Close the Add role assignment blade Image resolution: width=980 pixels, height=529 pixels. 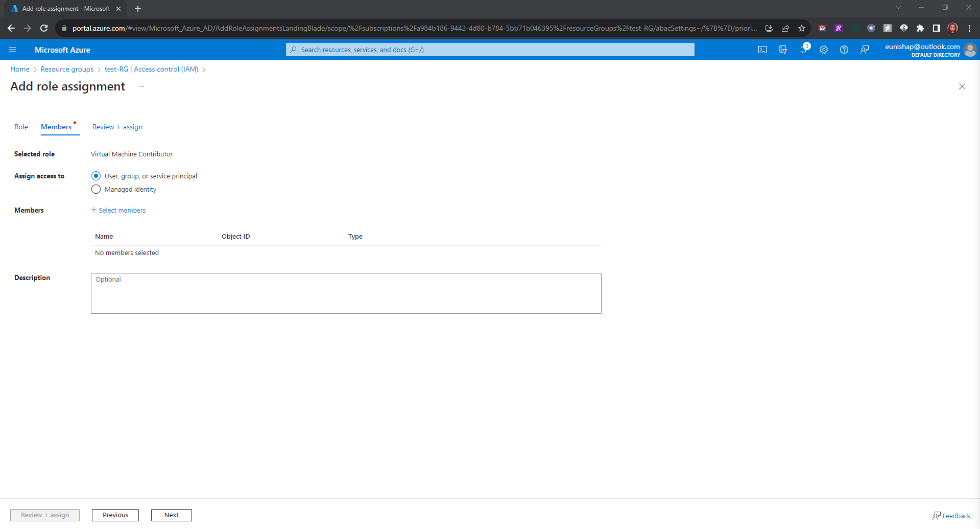(962, 86)
